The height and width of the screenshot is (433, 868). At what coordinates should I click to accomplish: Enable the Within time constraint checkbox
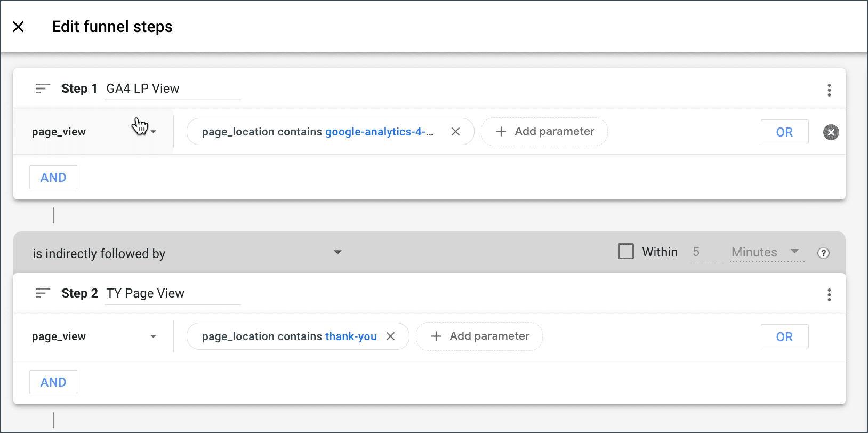click(x=626, y=251)
